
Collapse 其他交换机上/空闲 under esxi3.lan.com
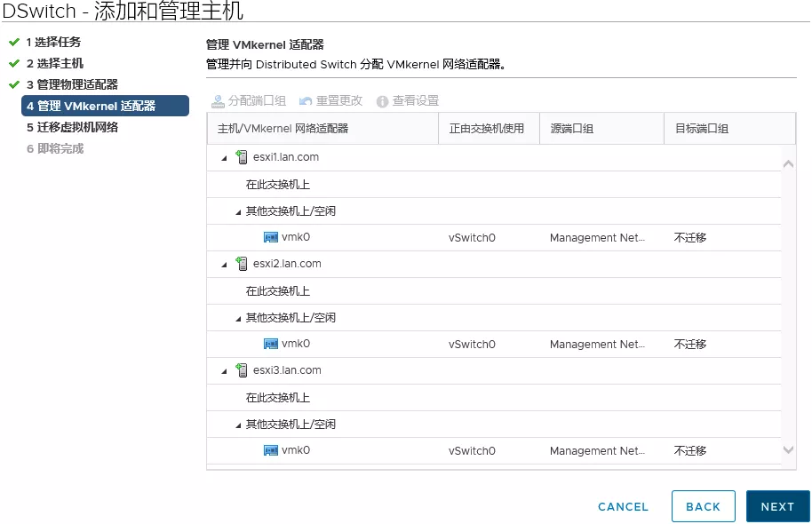[238, 425]
